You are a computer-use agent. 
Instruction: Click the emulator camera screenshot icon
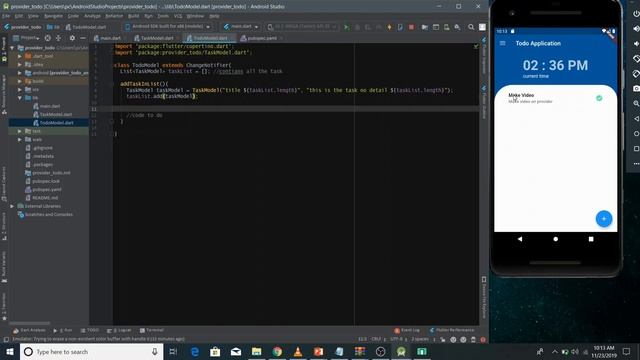tap(636, 89)
